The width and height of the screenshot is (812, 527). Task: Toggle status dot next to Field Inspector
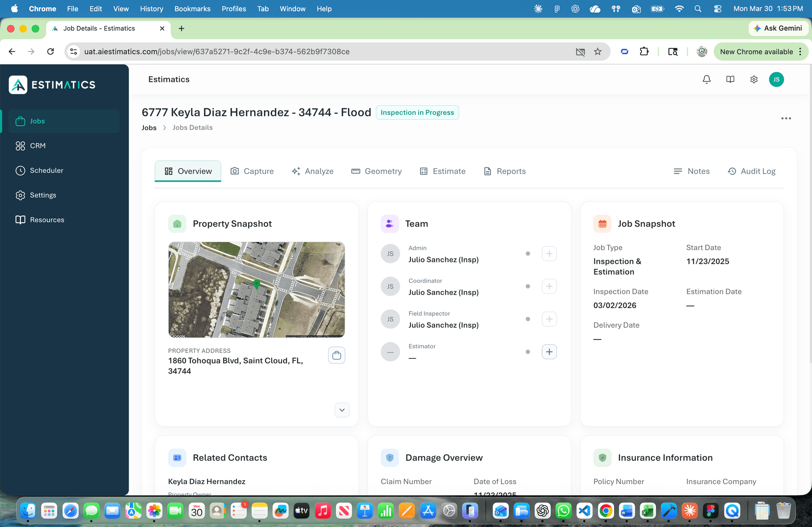[x=528, y=319]
